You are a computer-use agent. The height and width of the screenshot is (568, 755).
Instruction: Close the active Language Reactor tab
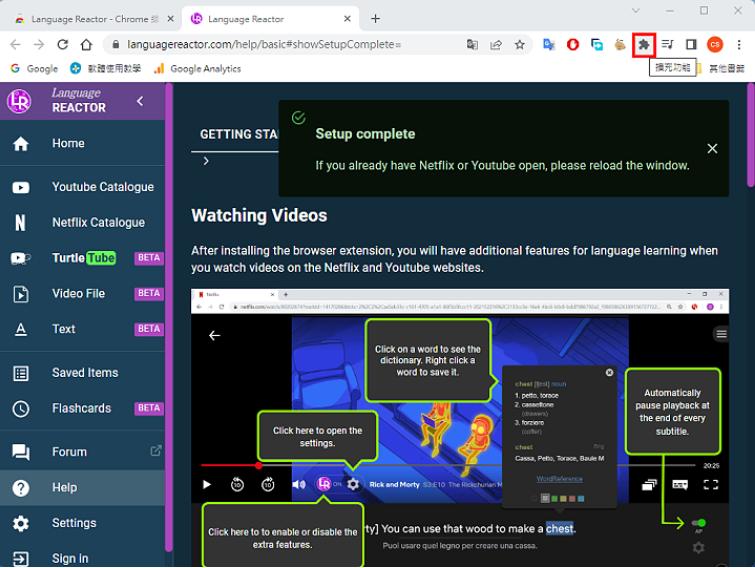point(348,19)
